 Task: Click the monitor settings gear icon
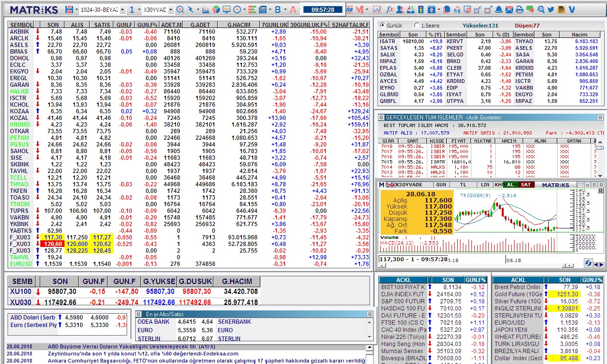point(467,9)
